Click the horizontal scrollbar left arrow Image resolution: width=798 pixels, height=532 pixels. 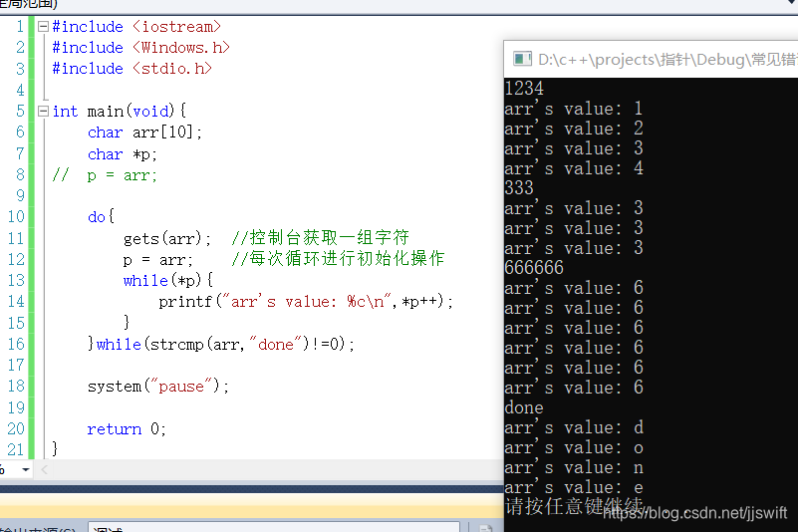click(x=44, y=469)
